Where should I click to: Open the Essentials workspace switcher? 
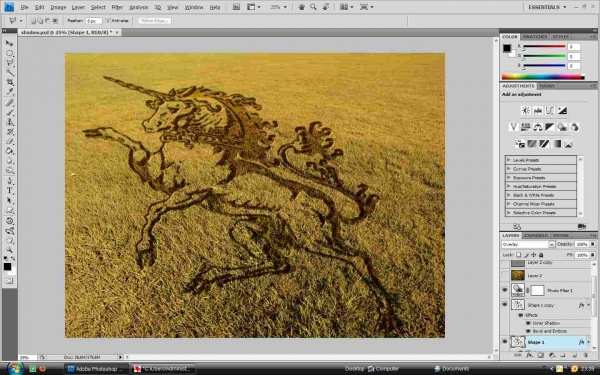point(547,7)
